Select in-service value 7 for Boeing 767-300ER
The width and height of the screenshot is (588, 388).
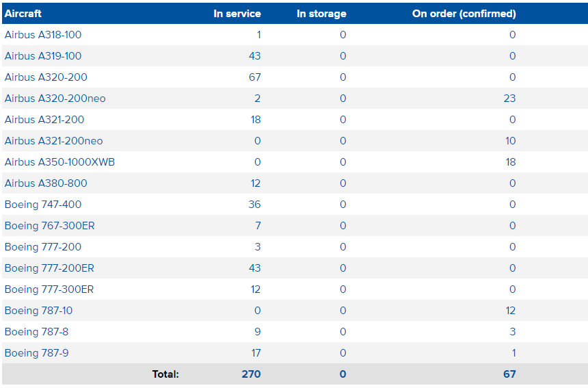258,226
